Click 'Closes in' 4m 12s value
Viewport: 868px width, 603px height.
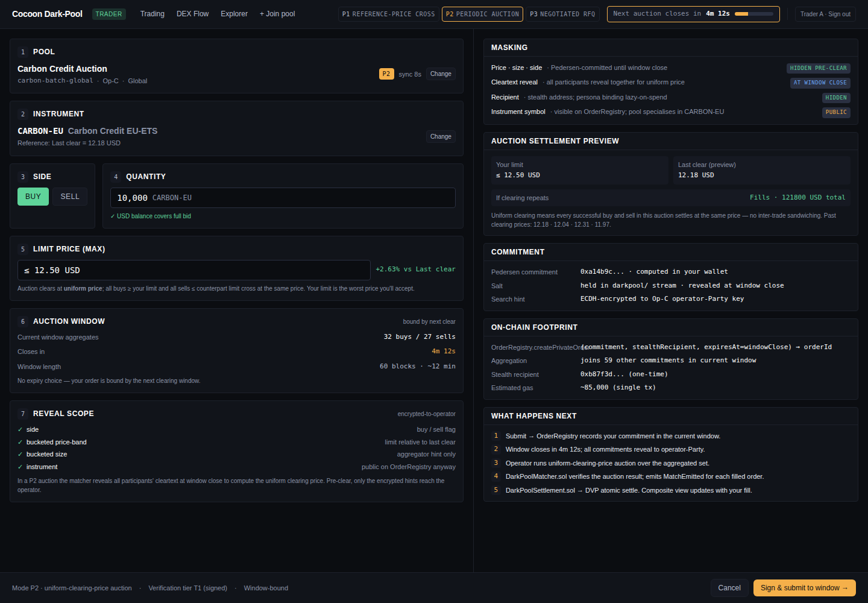click(x=444, y=352)
